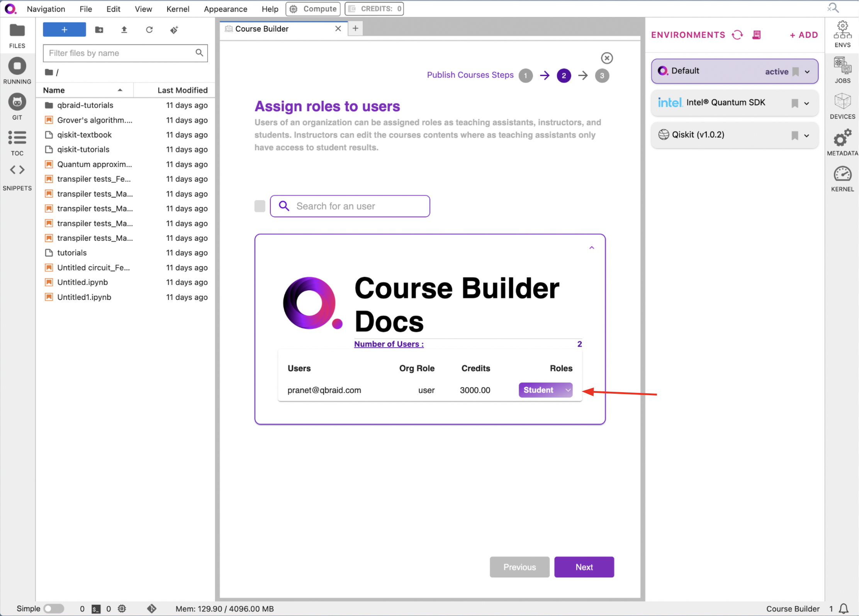Click bookmark icon on Intel Quantum SDK
This screenshot has height=616, width=859.
[794, 103]
